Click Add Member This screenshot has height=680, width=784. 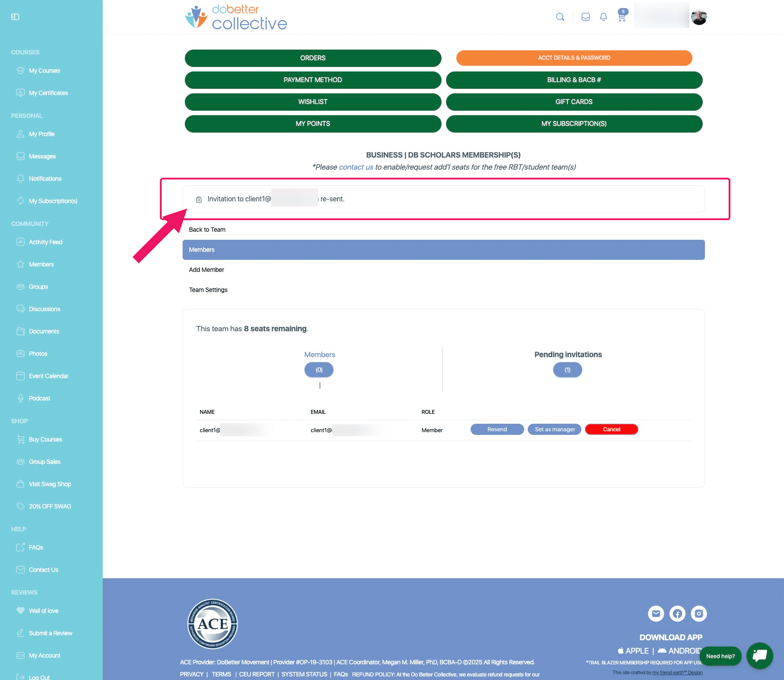coord(206,270)
